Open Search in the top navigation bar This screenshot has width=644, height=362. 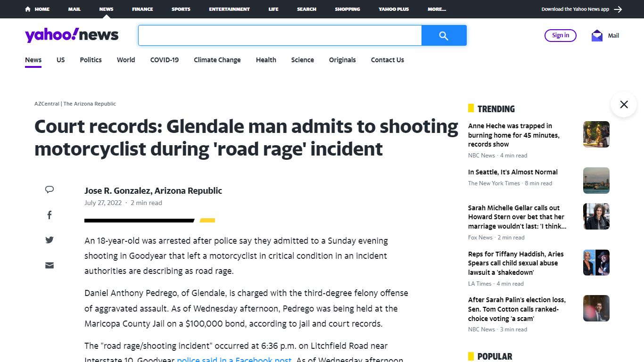coord(306,9)
